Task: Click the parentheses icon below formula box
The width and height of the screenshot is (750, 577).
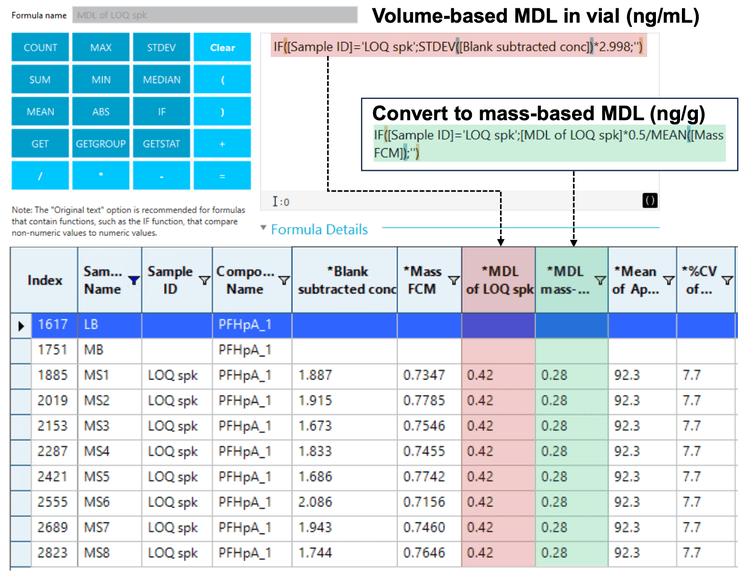Action: pos(649,200)
